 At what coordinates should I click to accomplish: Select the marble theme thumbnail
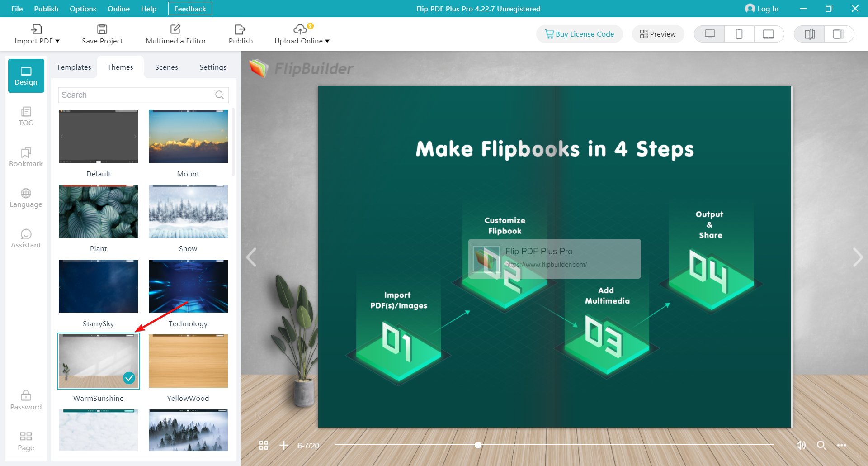tap(98, 430)
